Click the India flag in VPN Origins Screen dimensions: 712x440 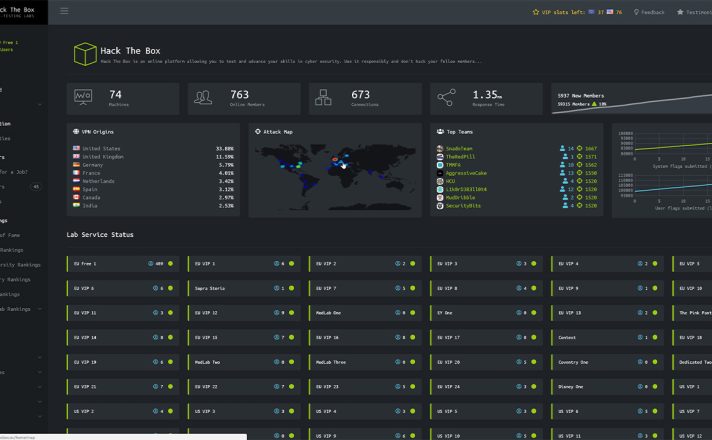(x=76, y=205)
